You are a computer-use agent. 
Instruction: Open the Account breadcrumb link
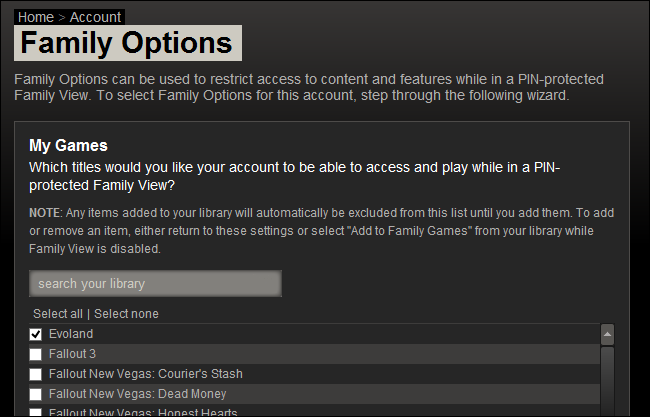95,17
